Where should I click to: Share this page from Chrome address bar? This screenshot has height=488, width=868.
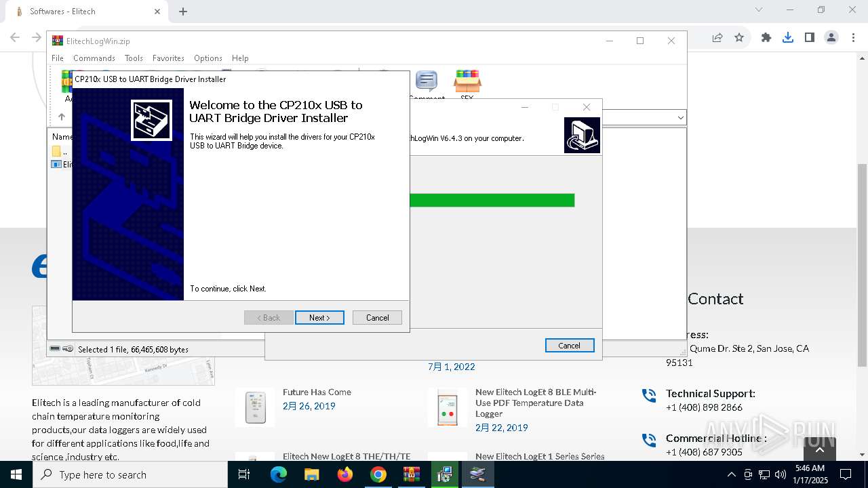pyautogui.click(x=717, y=38)
